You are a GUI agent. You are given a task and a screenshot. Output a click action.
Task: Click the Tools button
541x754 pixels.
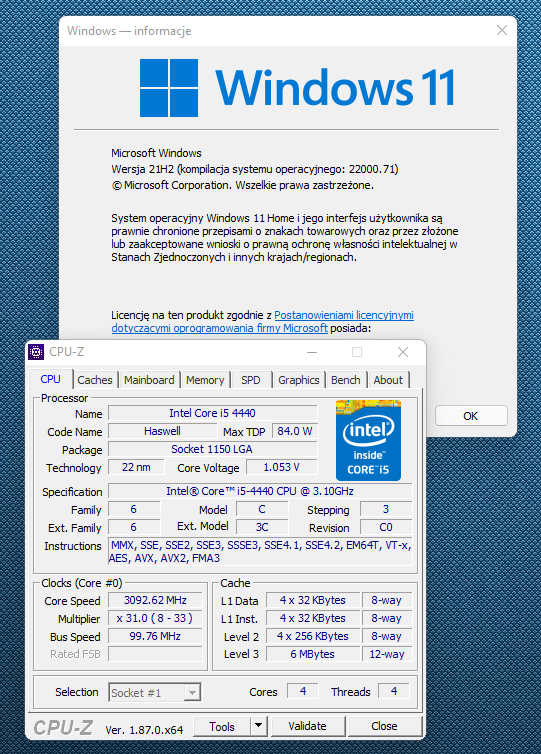click(222, 726)
